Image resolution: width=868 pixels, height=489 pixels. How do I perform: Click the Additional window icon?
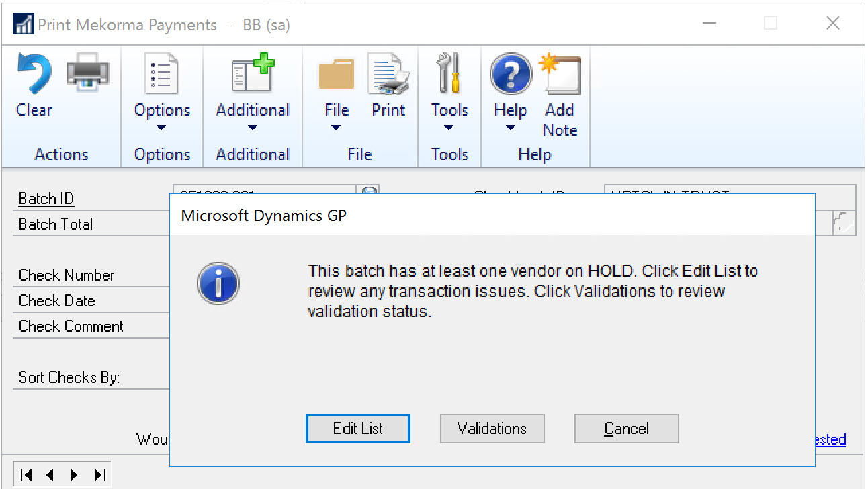pos(253,74)
